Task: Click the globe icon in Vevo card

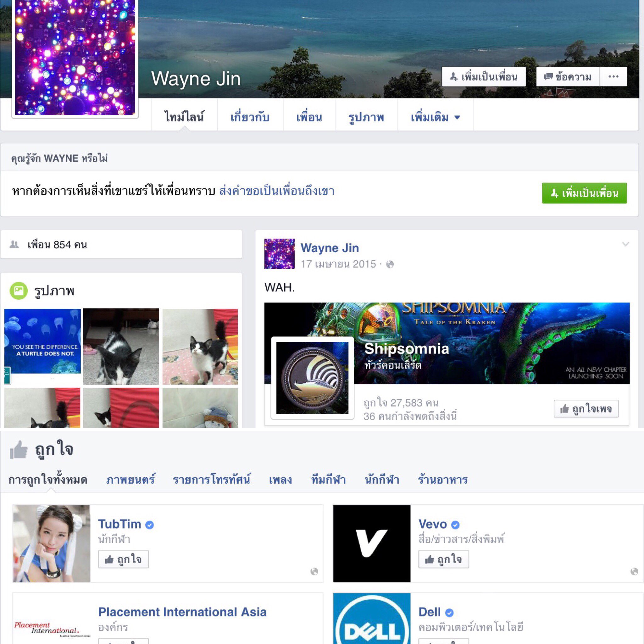Action: pyautogui.click(x=634, y=572)
